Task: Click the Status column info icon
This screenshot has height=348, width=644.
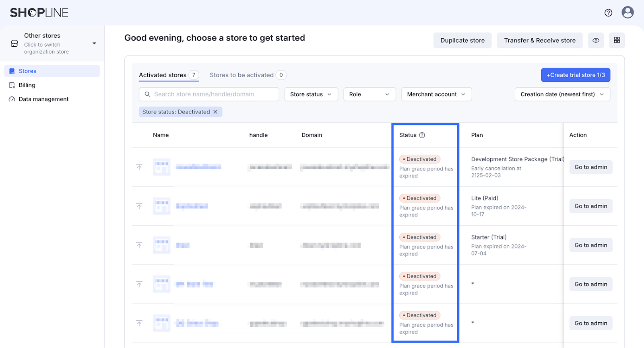Action: coord(422,135)
